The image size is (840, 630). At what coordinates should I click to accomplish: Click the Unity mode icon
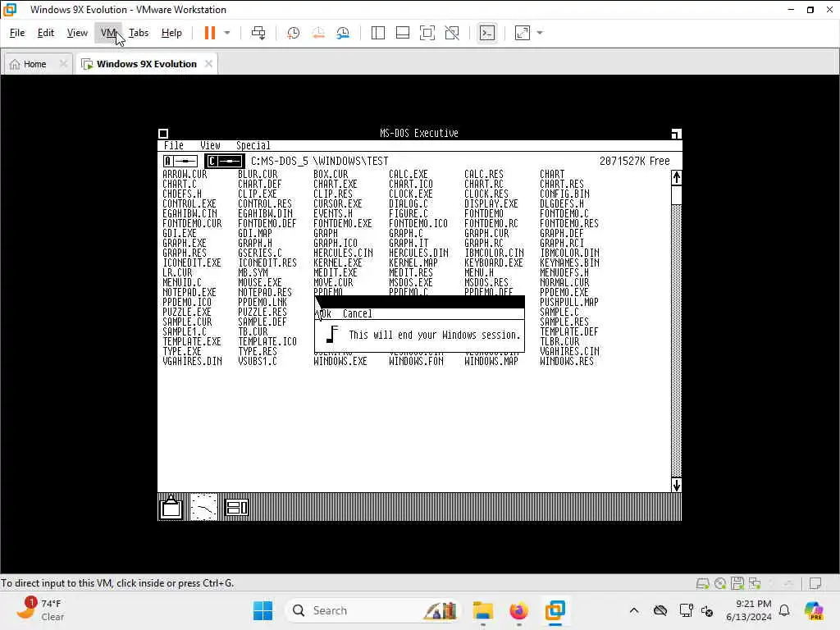[x=452, y=33]
